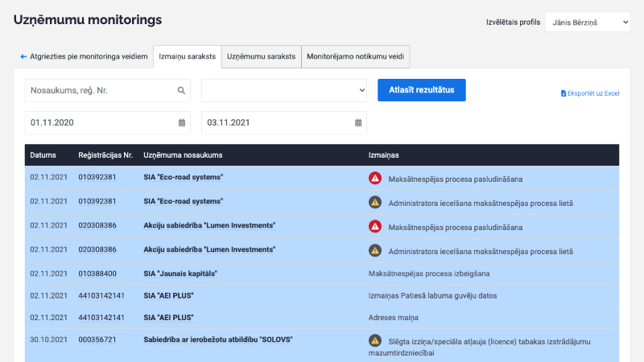644x362 pixels.
Task: Open calendar icon for end date 03.11.2021
Action: (357, 123)
